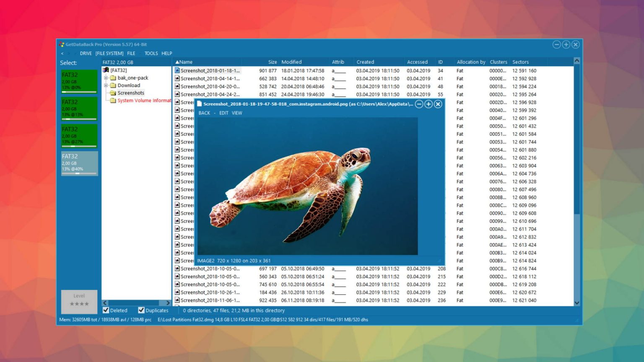Image resolution: width=644 pixels, height=362 pixels.
Task: Open EDIT in the preview window
Action: pyautogui.click(x=223, y=113)
